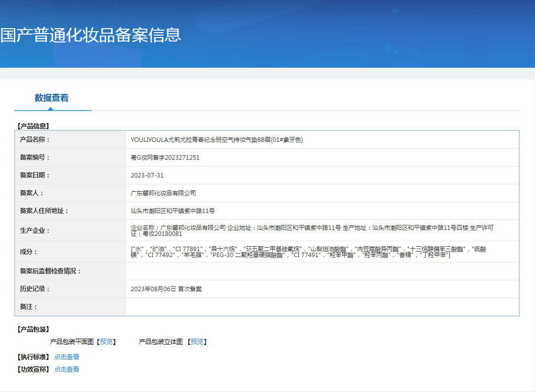Screen dimensions: 535x392
Task: Click the 成分 row label
Action: [28, 252]
